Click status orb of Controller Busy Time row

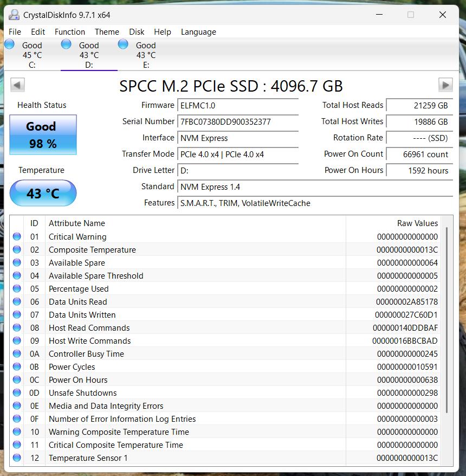[x=17, y=354]
